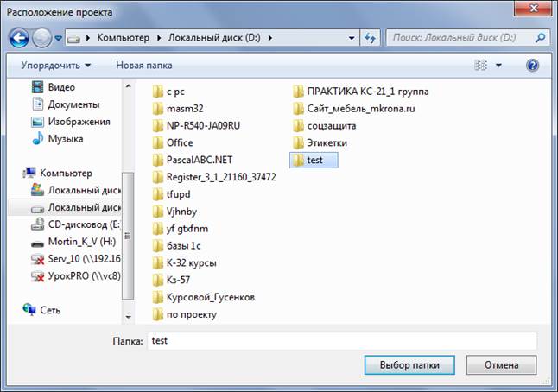
Task: Select the yf gtxfnm folder icon
Action: 158,229
